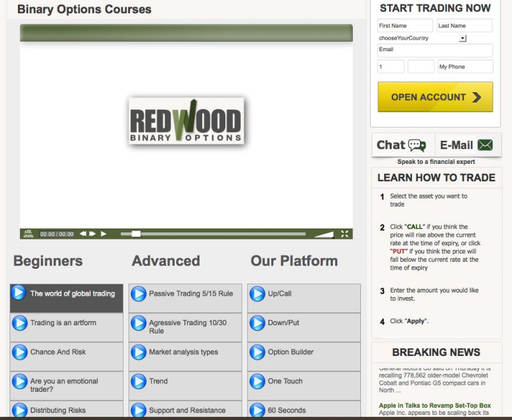Click the fast-forward button in video player

click(92, 234)
